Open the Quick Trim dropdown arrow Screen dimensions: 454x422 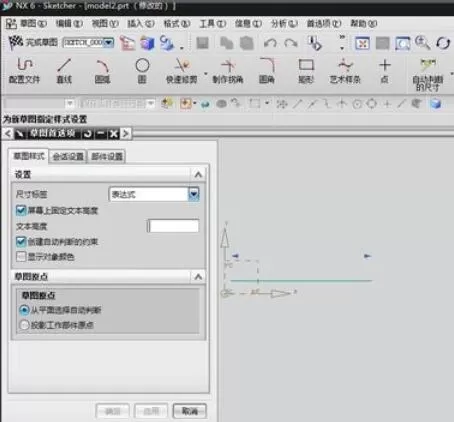point(205,73)
